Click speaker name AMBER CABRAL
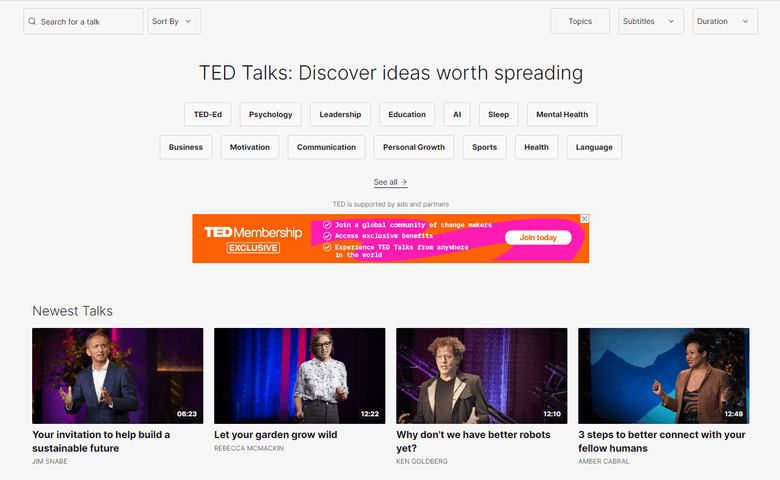780x480 pixels. point(604,462)
